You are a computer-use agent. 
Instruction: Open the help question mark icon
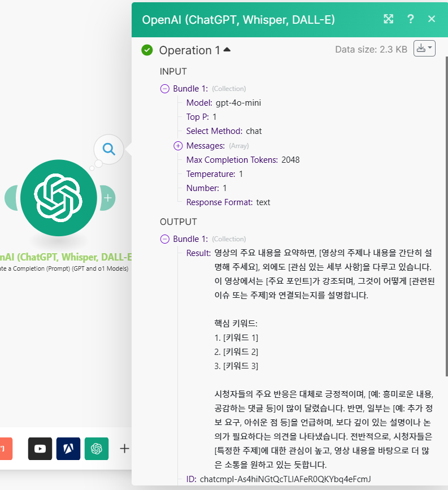(411, 19)
